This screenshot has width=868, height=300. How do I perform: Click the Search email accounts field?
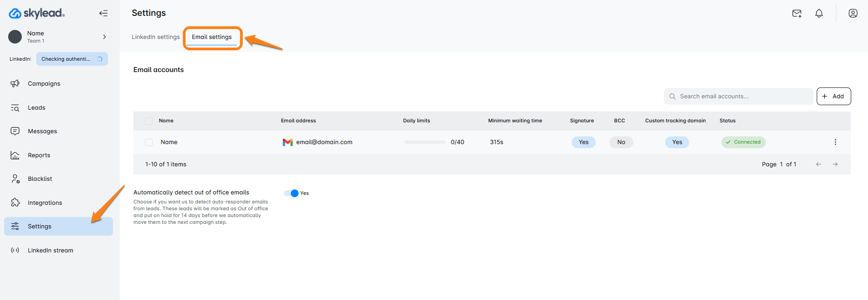(738, 97)
